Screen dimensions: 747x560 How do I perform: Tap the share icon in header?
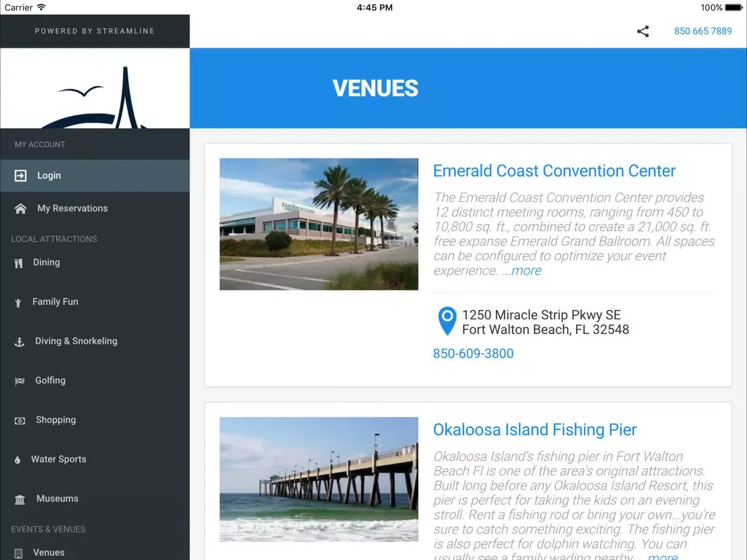pyautogui.click(x=642, y=32)
